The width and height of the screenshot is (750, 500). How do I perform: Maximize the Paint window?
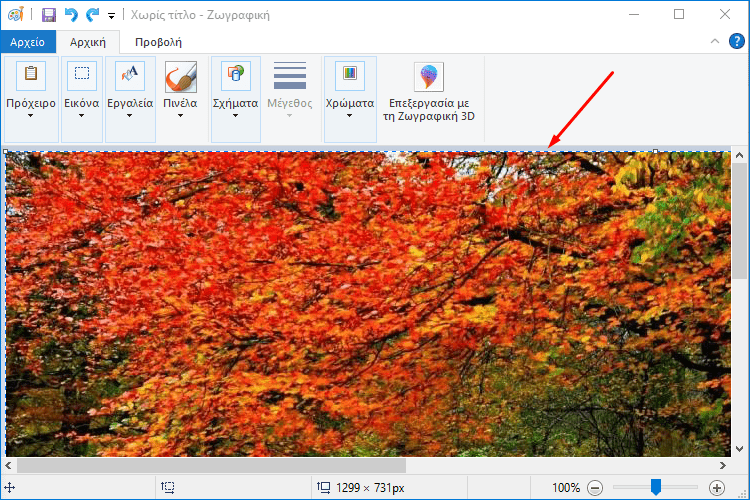click(679, 14)
